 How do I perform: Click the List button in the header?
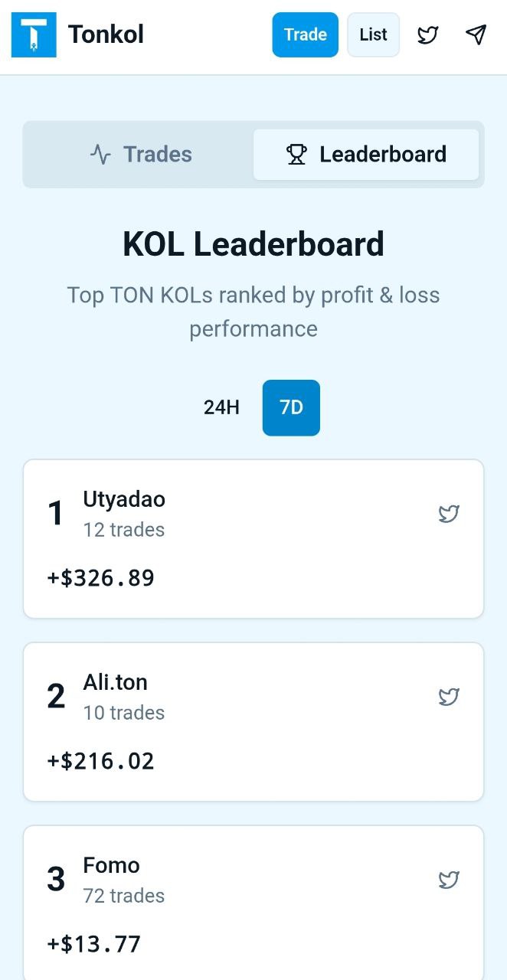pyautogui.click(x=373, y=34)
